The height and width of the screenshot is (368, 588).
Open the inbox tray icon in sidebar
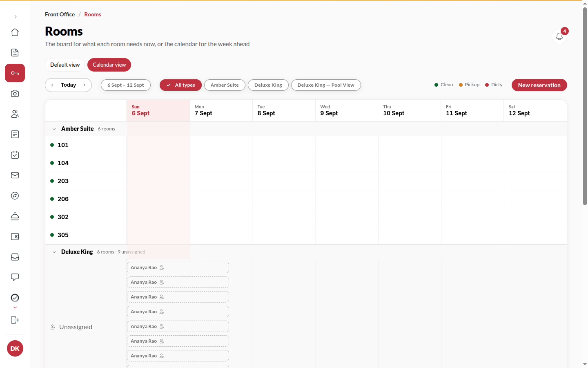[15, 257]
